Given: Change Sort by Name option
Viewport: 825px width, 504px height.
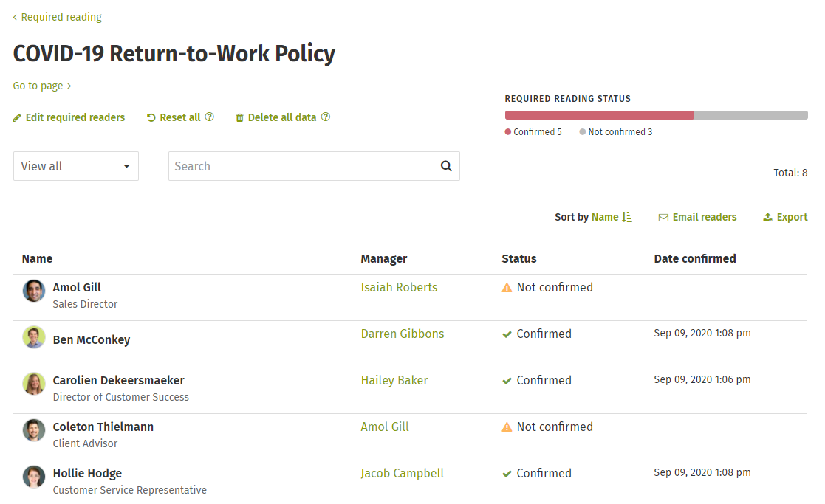Looking at the screenshot, I should coord(605,217).
